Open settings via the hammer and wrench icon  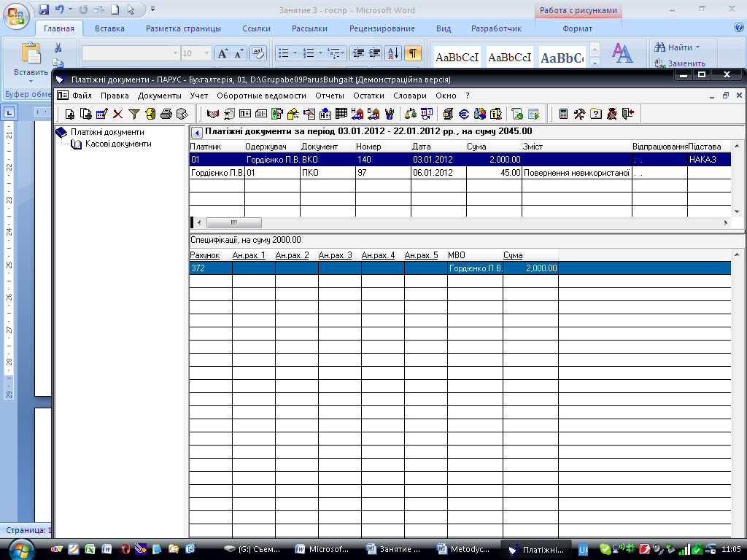coord(579,114)
